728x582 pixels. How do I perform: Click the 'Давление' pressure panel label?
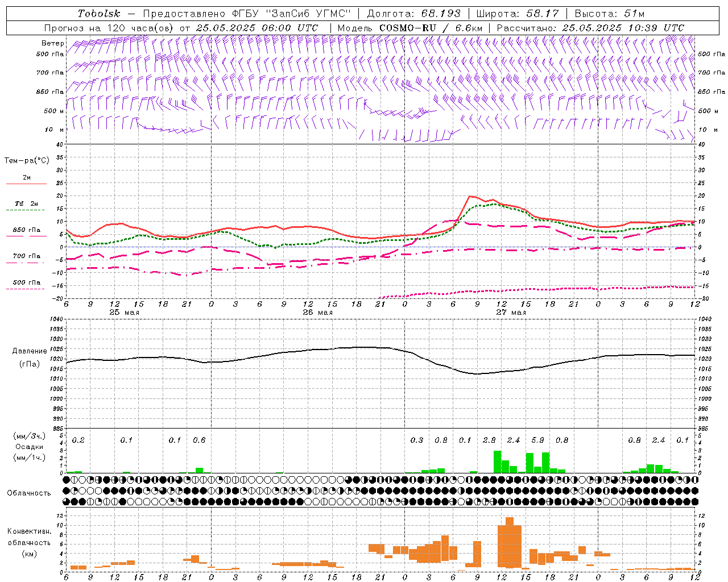(x=30, y=351)
